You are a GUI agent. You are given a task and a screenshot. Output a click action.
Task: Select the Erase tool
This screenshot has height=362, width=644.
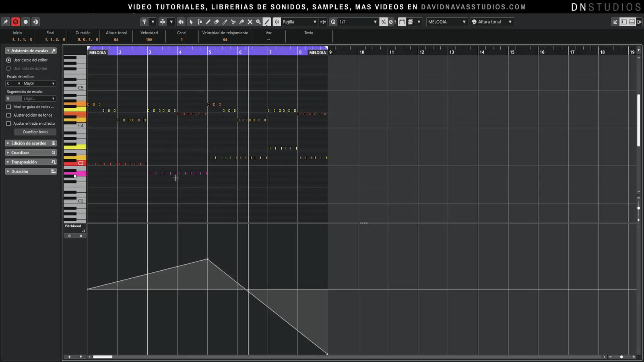coord(217,22)
